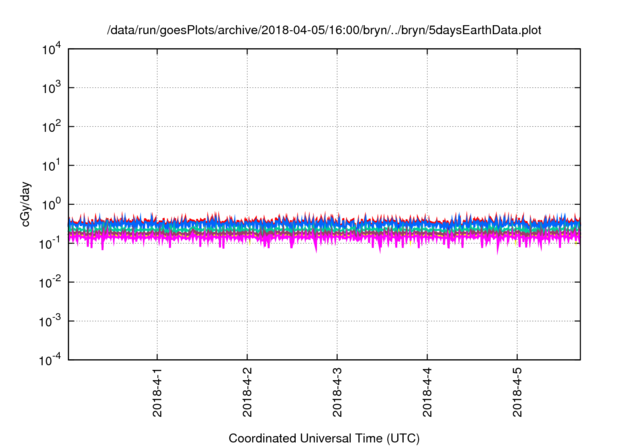
Task: Select the 2018-4-3 date label
Action: (337, 392)
